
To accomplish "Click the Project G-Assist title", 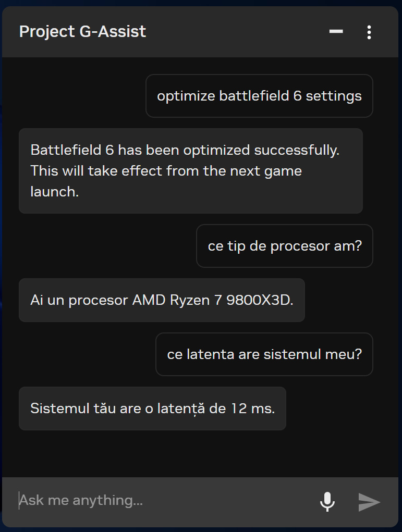I will pos(82,32).
